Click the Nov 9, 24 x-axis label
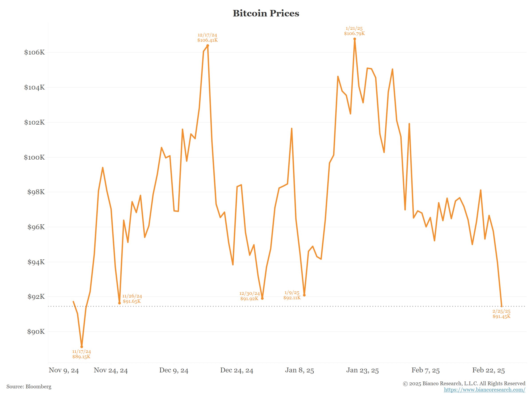 64,370
